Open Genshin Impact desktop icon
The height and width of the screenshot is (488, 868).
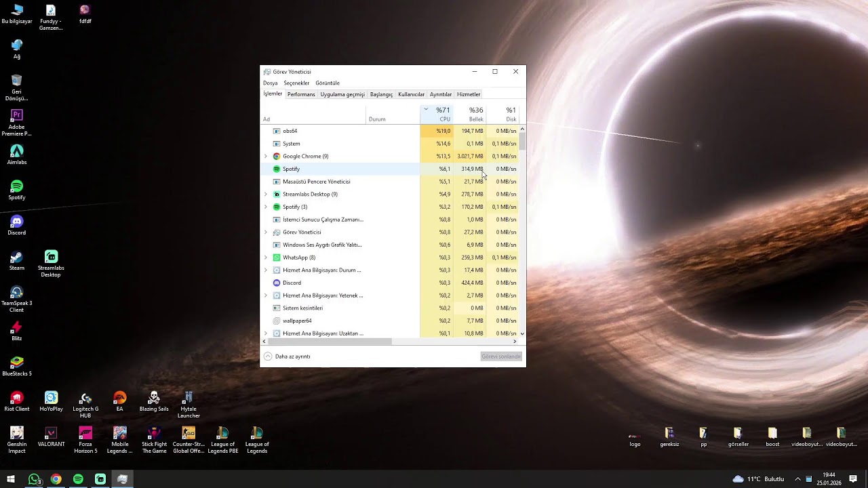(x=17, y=440)
